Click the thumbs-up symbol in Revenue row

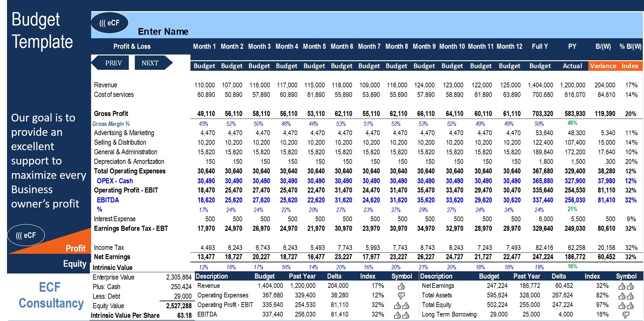pos(401,286)
